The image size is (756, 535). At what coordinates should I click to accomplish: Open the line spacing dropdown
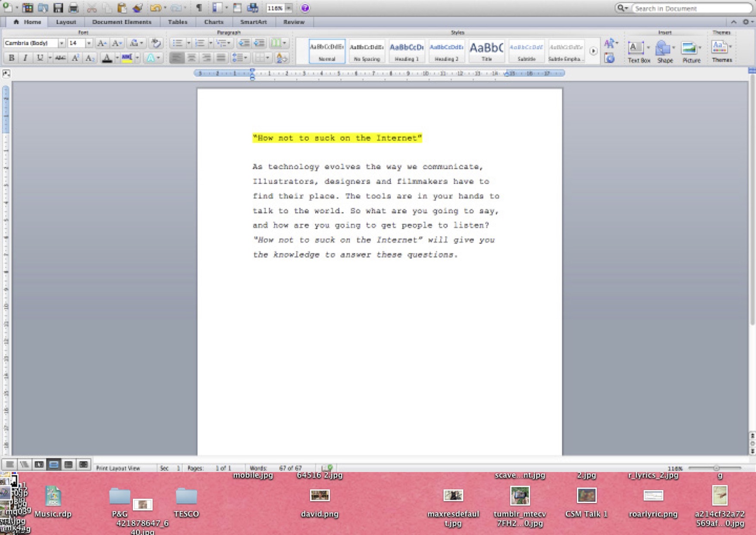(x=240, y=58)
